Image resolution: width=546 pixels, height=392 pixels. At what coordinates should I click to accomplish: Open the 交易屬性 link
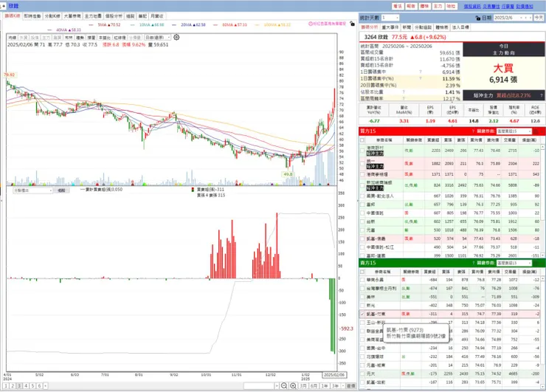(491, 6)
